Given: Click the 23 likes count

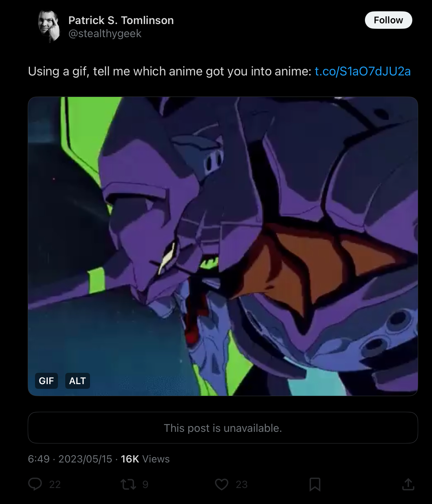Looking at the screenshot, I should (242, 484).
